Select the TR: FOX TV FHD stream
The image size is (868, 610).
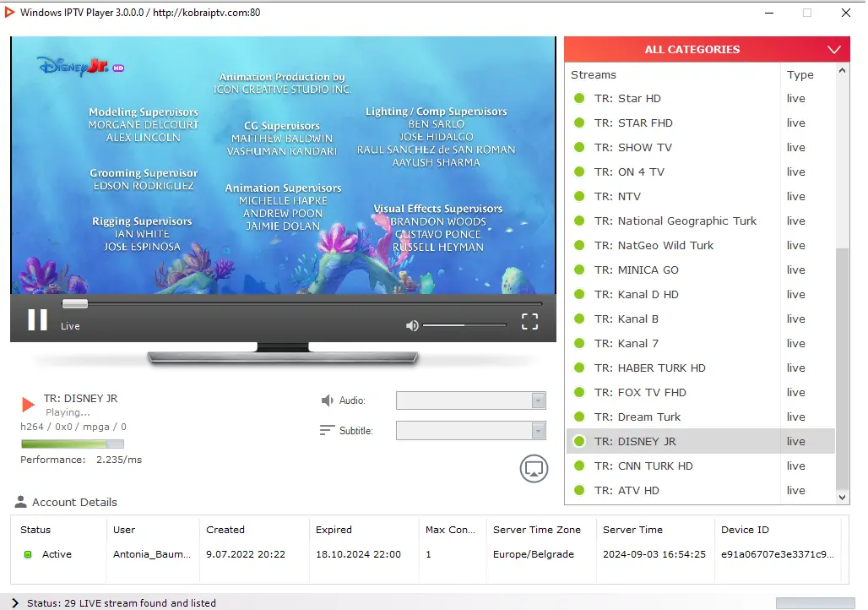pyautogui.click(x=700, y=392)
